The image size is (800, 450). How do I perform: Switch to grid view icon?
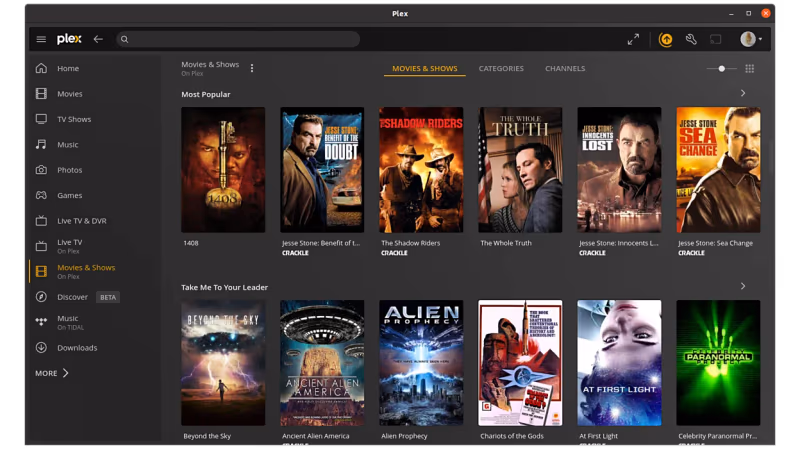(749, 68)
